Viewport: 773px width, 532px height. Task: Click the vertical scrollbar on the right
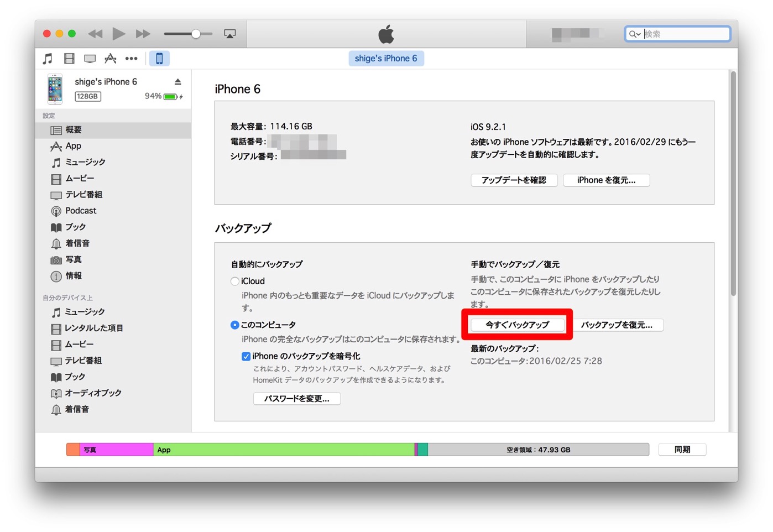(733, 183)
